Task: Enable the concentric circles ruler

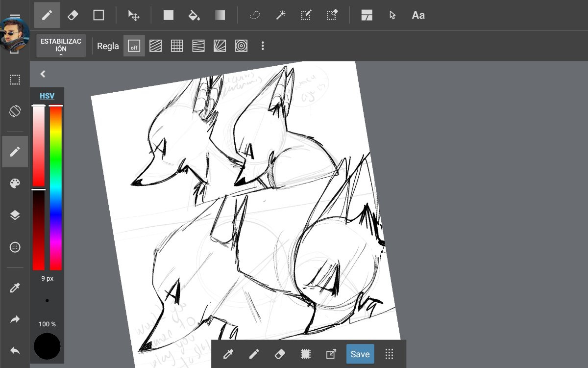Action: point(241,46)
